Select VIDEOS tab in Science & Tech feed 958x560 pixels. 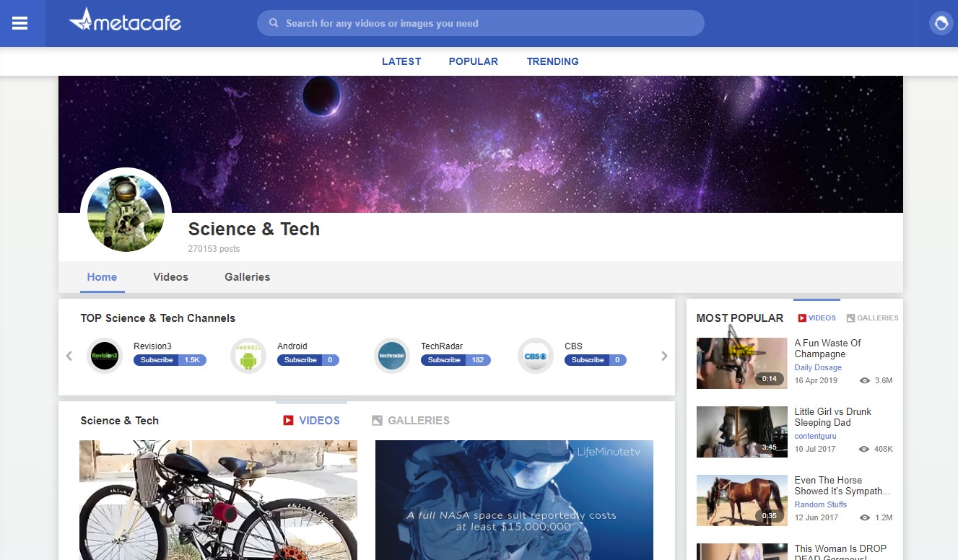pos(311,420)
